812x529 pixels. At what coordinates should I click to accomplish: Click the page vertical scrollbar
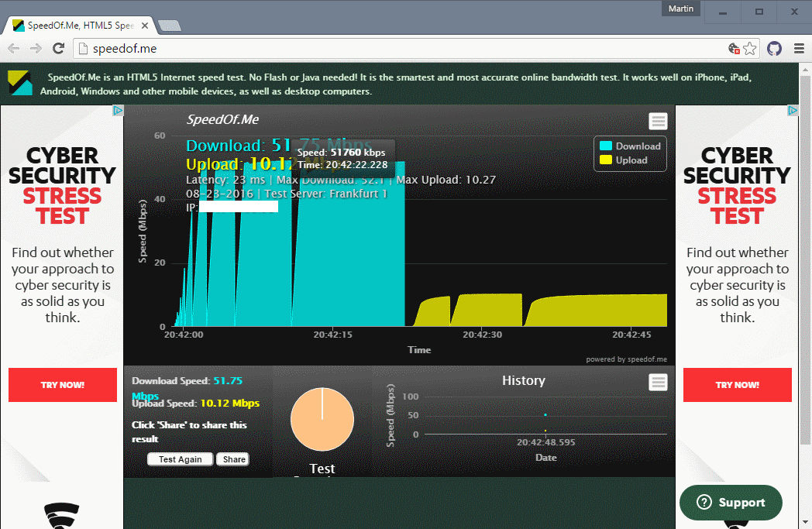805,259
